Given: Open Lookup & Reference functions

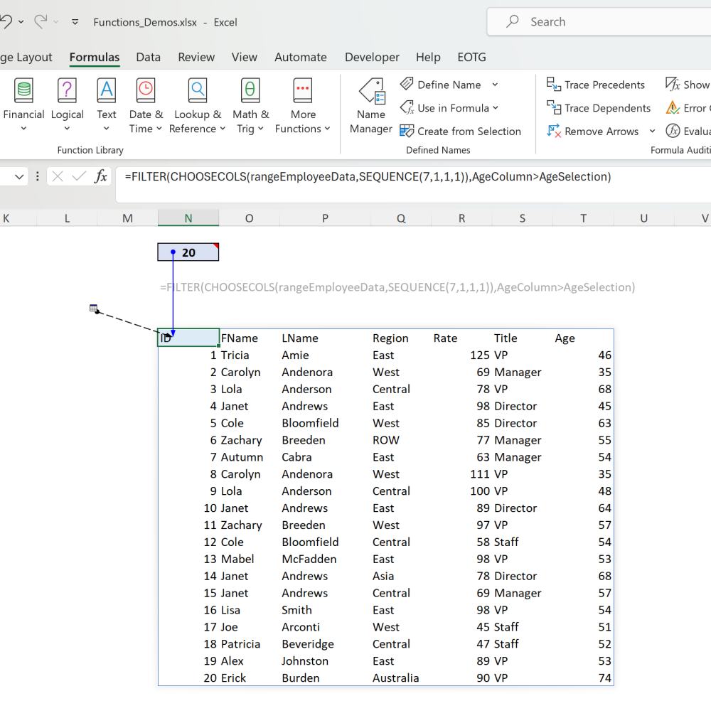Looking at the screenshot, I should tap(198, 105).
